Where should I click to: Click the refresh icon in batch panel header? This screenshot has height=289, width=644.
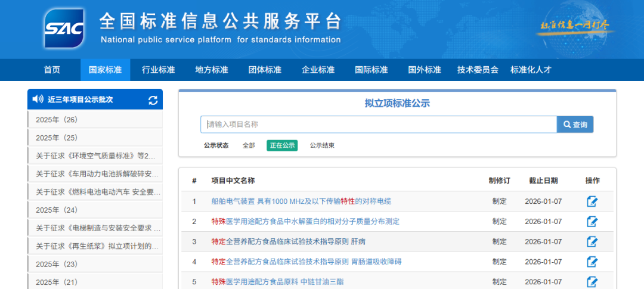click(153, 100)
